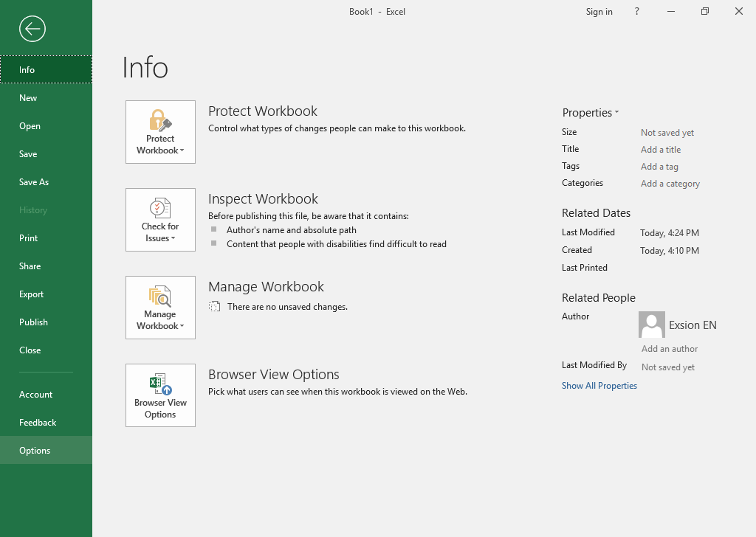Click the Related Dates heading
This screenshot has height=537, width=756.
pyautogui.click(x=596, y=213)
